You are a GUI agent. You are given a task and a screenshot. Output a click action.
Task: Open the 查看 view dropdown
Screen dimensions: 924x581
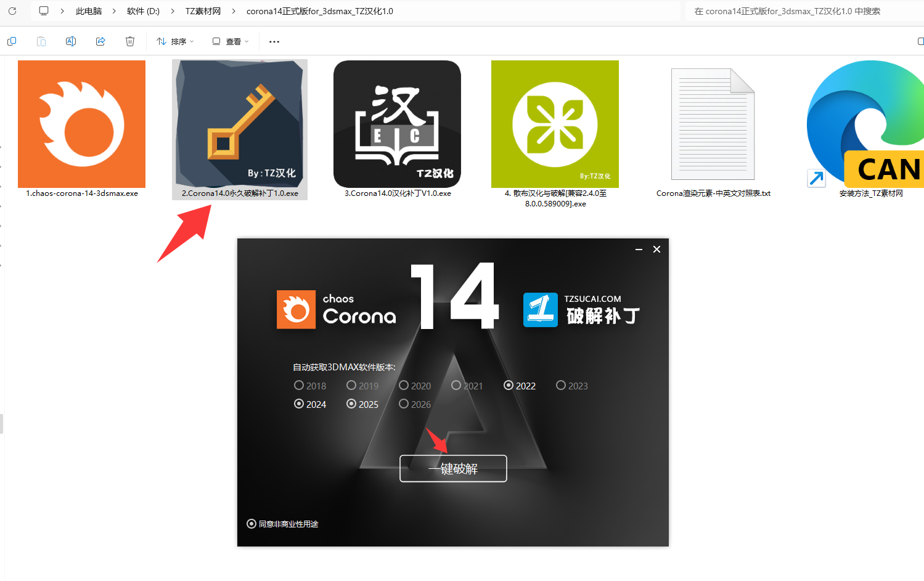point(231,41)
